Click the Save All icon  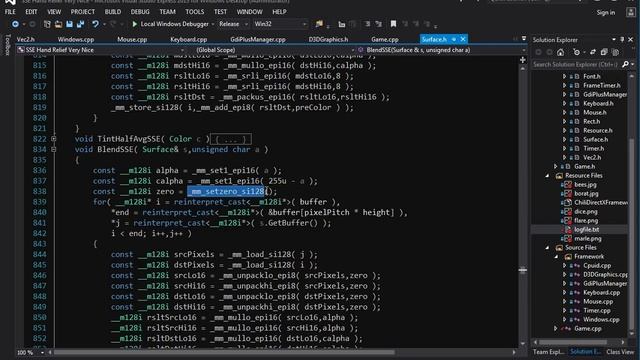click(80, 24)
